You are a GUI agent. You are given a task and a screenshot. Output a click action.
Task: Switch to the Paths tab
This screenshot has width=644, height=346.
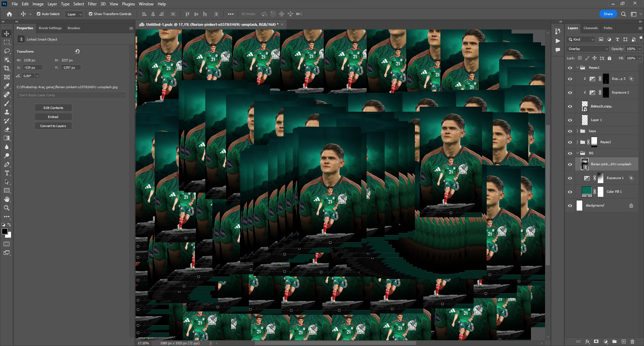608,28
